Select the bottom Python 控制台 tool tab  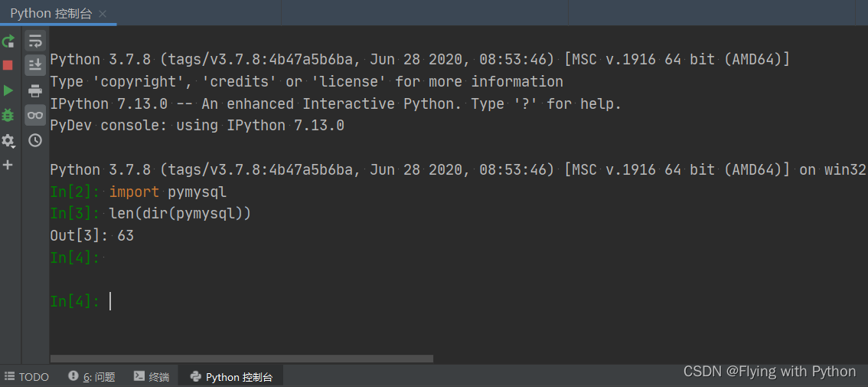click(x=231, y=377)
